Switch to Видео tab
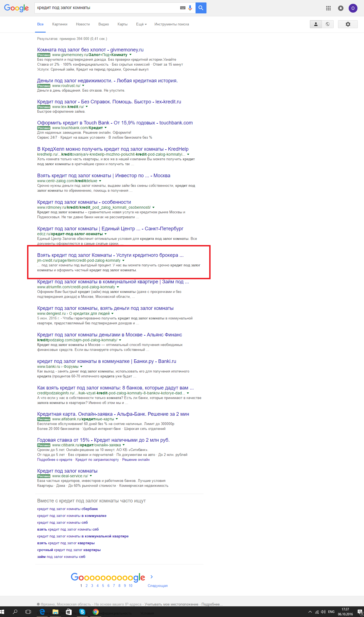364x617 pixels. [104, 24]
